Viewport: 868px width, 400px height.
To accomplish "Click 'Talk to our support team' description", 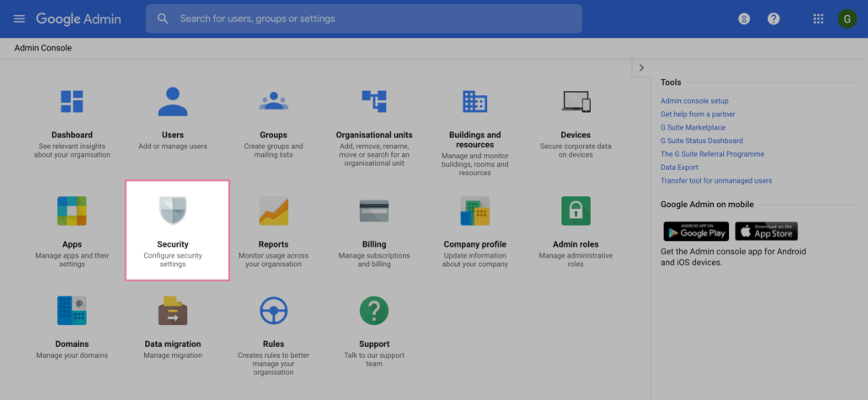I will (374, 360).
